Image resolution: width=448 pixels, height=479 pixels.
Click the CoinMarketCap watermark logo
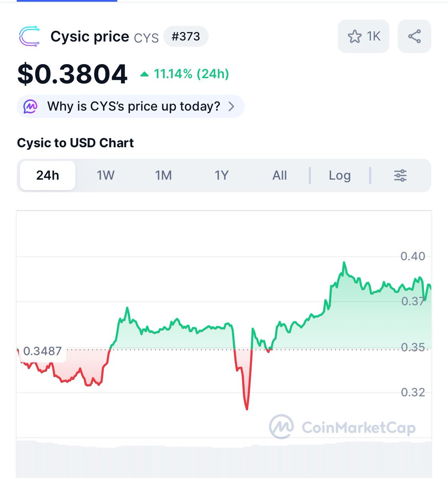(281, 427)
